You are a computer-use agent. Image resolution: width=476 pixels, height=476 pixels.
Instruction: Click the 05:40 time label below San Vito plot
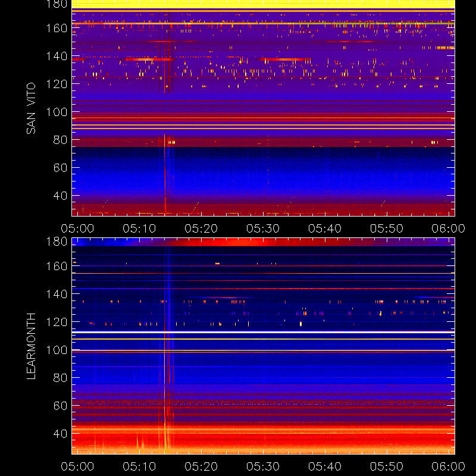coord(325,228)
